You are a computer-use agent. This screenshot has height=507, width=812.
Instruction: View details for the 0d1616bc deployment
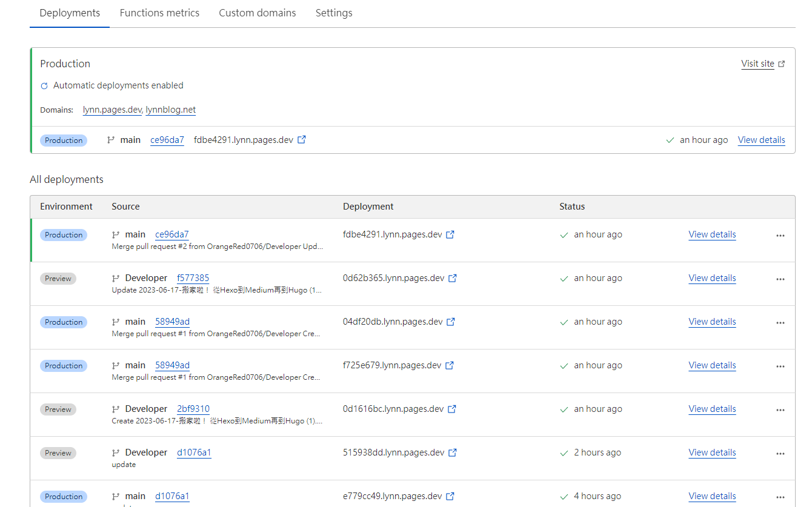[x=712, y=409]
